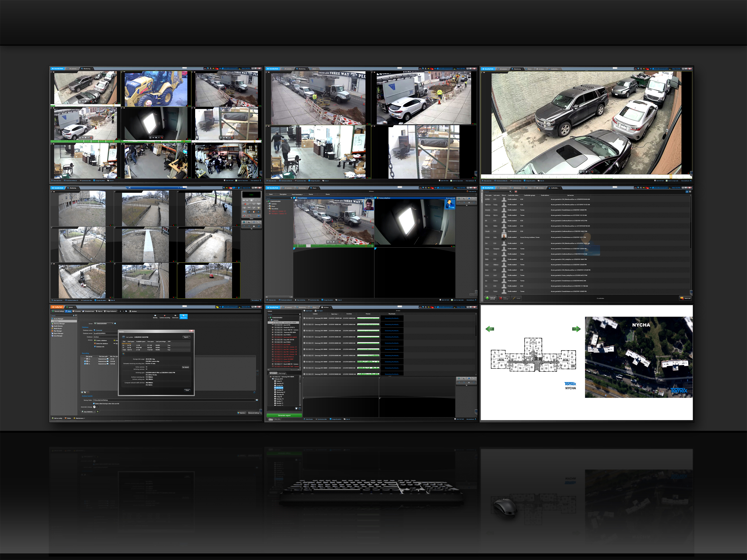Click the Generate report green button

[284, 416]
